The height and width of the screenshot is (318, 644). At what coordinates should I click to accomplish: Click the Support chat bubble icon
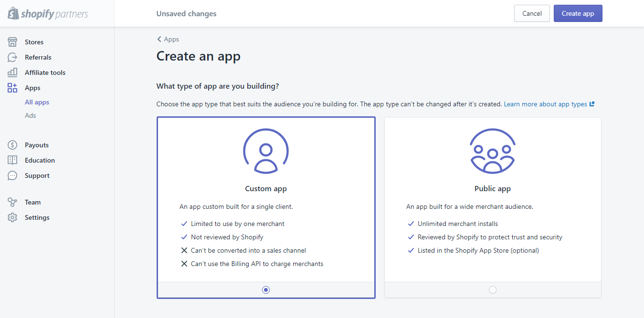click(x=12, y=175)
